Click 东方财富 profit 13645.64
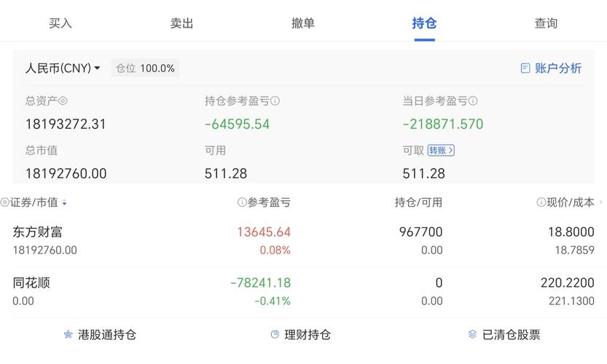The height and width of the screenshot is (364, 607). tap(264, 232)
